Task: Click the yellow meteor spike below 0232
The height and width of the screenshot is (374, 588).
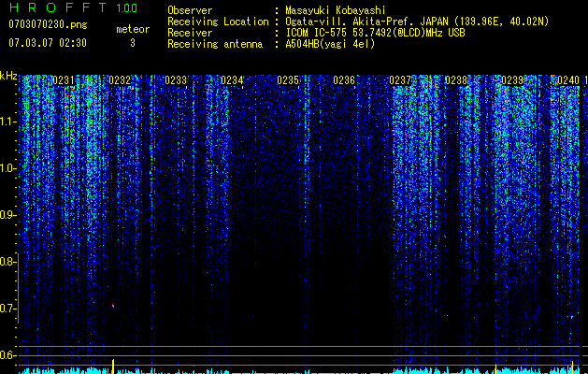Action: [x=113, y=367]
